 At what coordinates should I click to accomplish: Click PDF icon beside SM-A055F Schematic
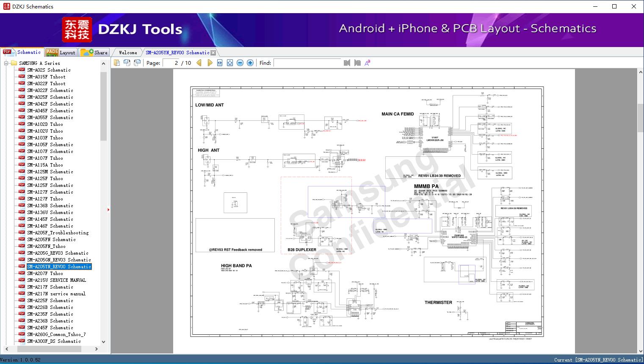tap(22, 117)
